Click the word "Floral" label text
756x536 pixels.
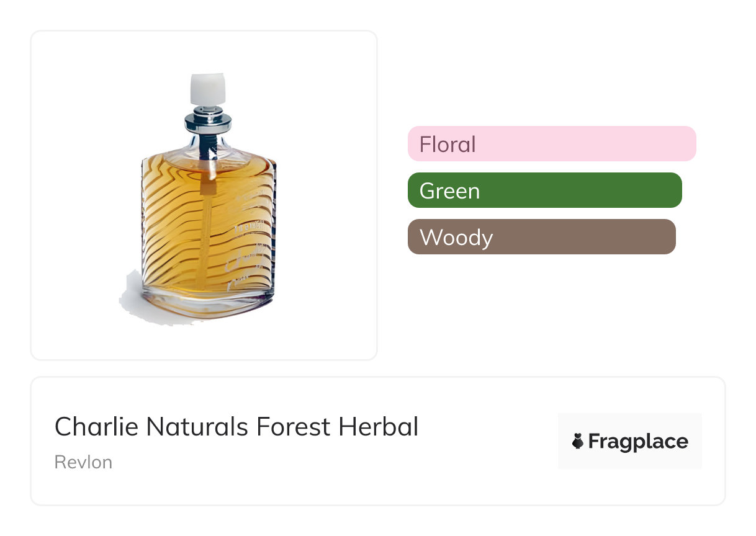[448, 145]
